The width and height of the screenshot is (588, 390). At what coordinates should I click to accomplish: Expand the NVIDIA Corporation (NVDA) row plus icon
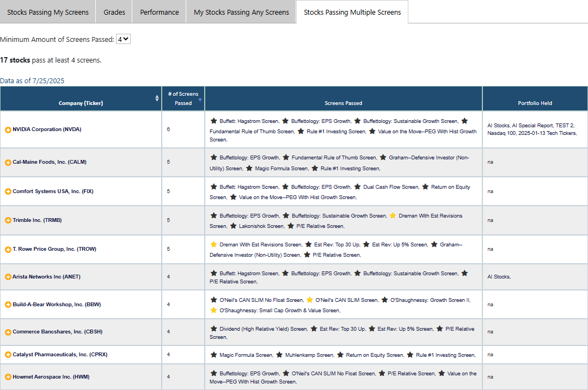click(8, 130)
